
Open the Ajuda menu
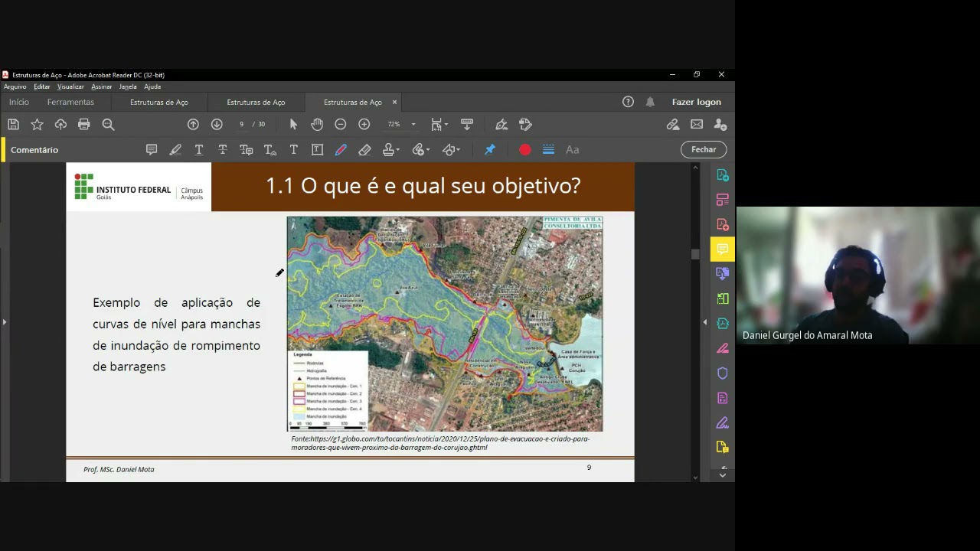point(152,87)
